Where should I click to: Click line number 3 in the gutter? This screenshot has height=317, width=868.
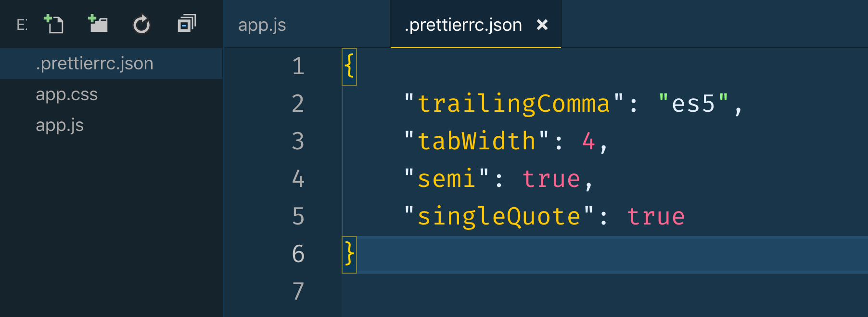pyautogui.click(x=298, y=141)
